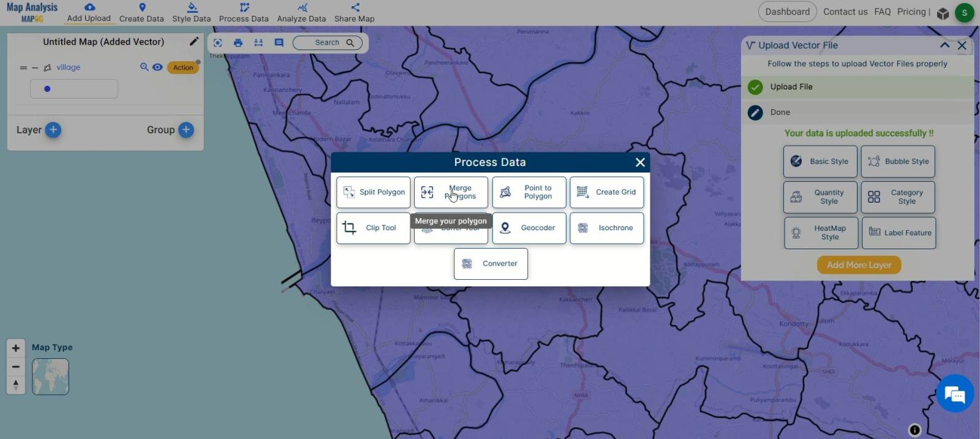Click the Done step
This screenshot has width=980, height=439.
(858, 113)
